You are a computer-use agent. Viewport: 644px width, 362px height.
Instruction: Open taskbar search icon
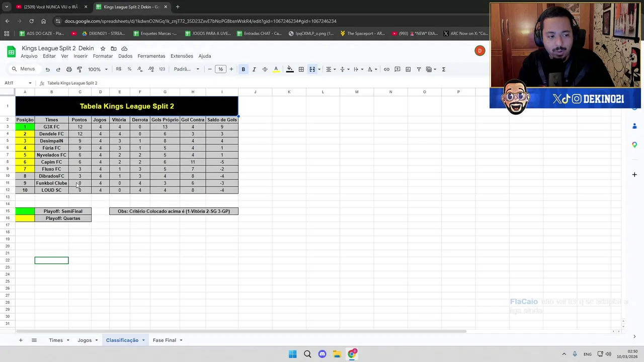tap(307, 354)
